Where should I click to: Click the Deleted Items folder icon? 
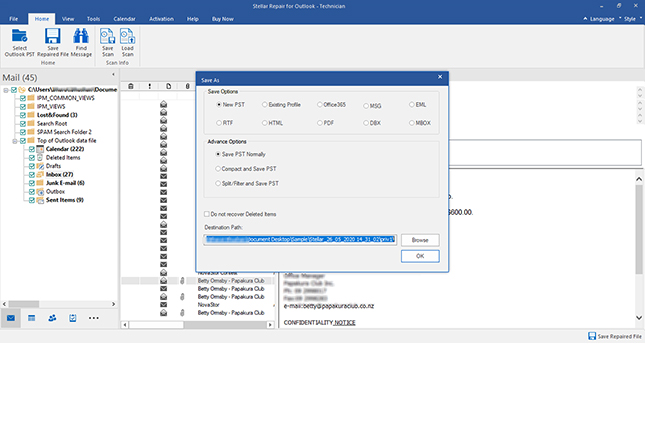(x=40, y=158)
